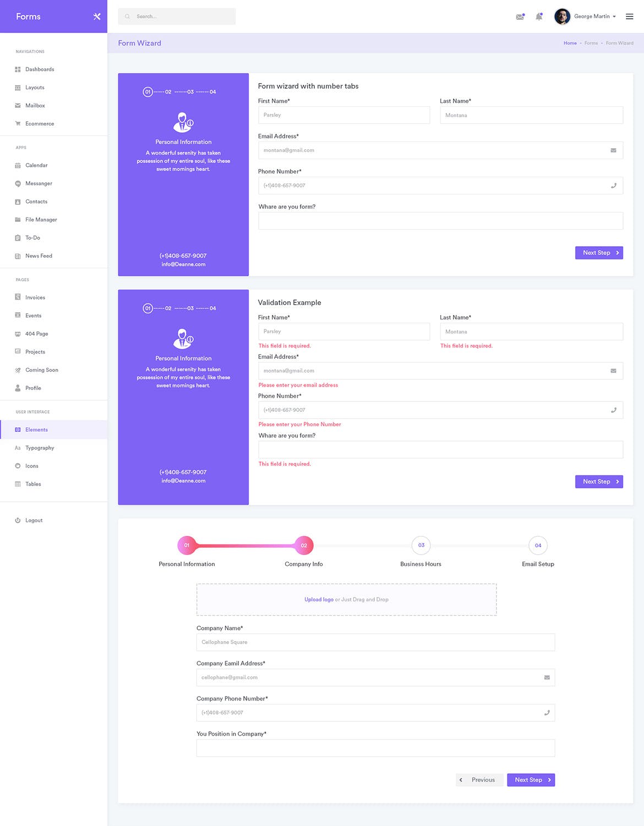This screenshot has width=644, height=826.
Task: Check new messages via the envelope icon
Action: coord(520,17)
